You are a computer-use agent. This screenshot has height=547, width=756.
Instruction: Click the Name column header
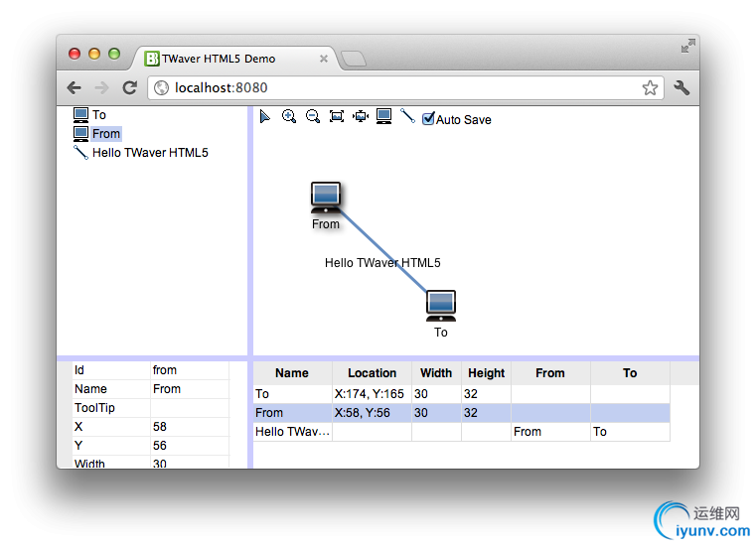click(292, 373)
